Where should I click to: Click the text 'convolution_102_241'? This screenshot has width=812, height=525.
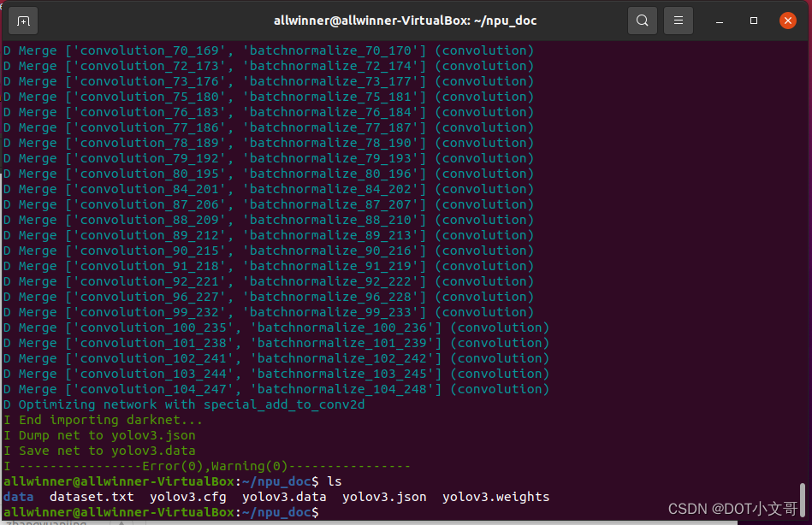tap(153, 359)
